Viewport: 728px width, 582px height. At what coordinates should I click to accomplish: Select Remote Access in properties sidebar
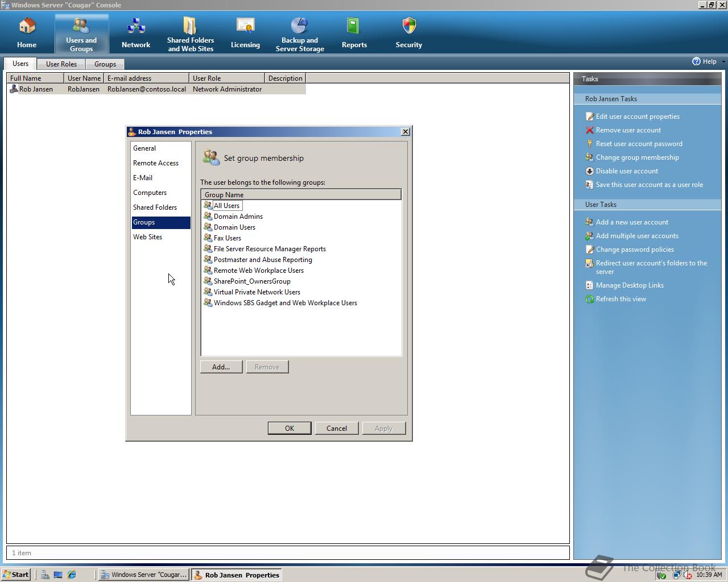tap(161, 163)
